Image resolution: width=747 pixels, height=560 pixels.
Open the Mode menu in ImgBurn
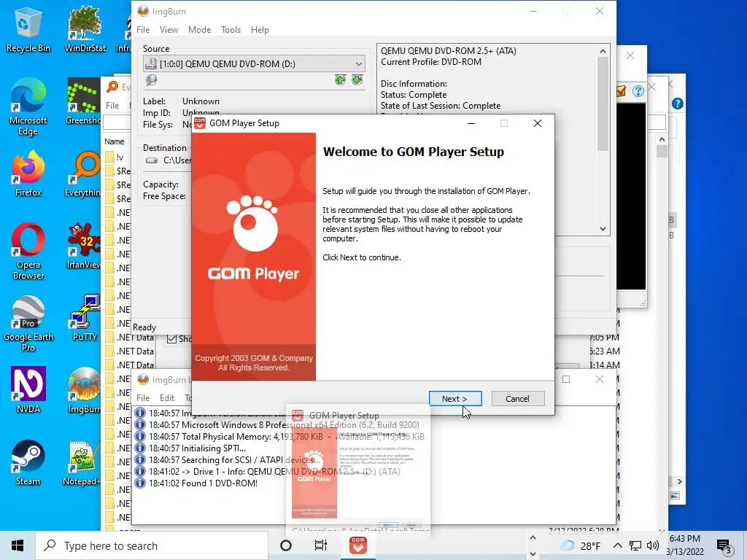[x=199, y=29]
